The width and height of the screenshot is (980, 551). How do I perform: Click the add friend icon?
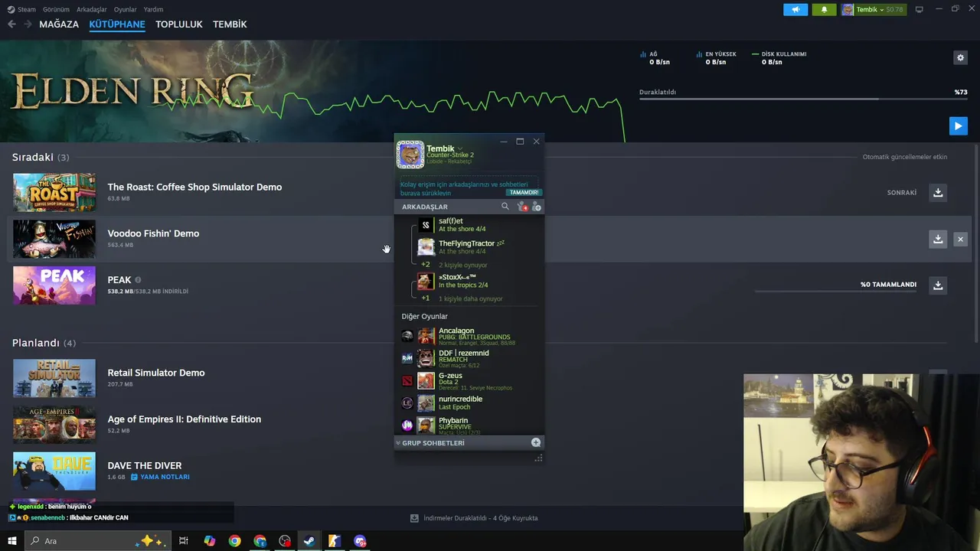(536, 207)
